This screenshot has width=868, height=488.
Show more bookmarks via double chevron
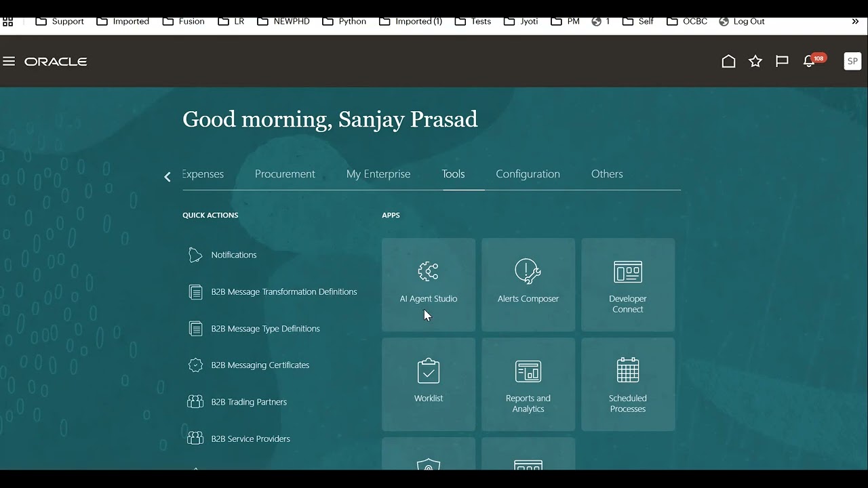click(x=855, y=22)
